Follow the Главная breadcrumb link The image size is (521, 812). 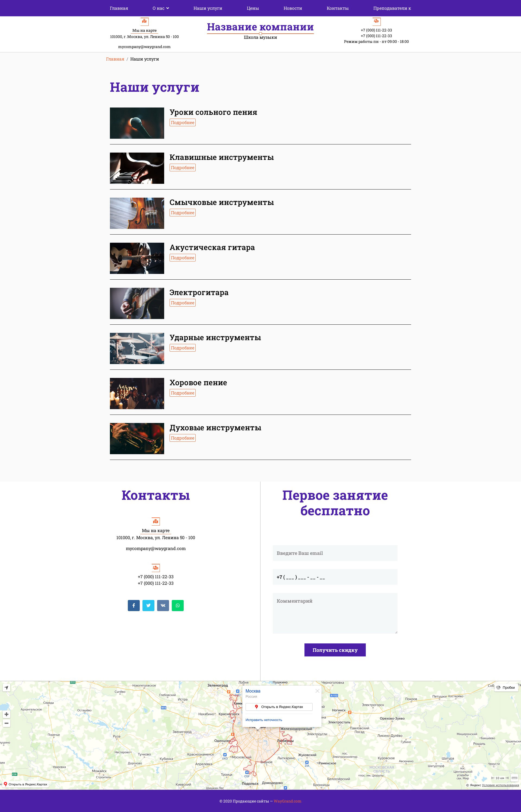(x=115, y=59)
